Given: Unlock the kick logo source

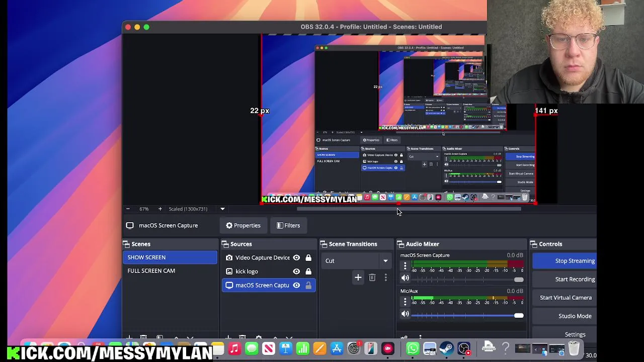Looking at the screenshot, I should [x=308, y=271].
